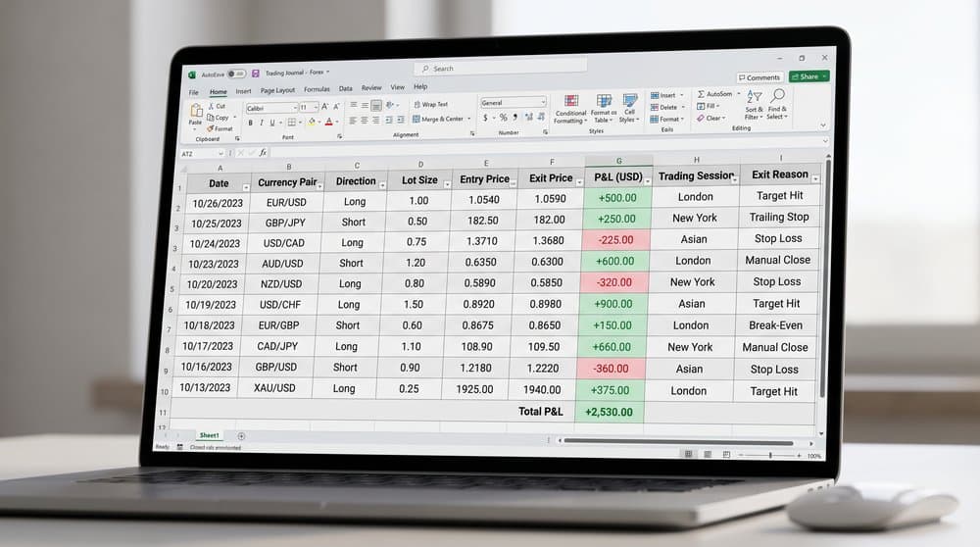Click the Save icon in title bar
The height and width of the screenshot is (547, 980).
(x=255, y=74)
